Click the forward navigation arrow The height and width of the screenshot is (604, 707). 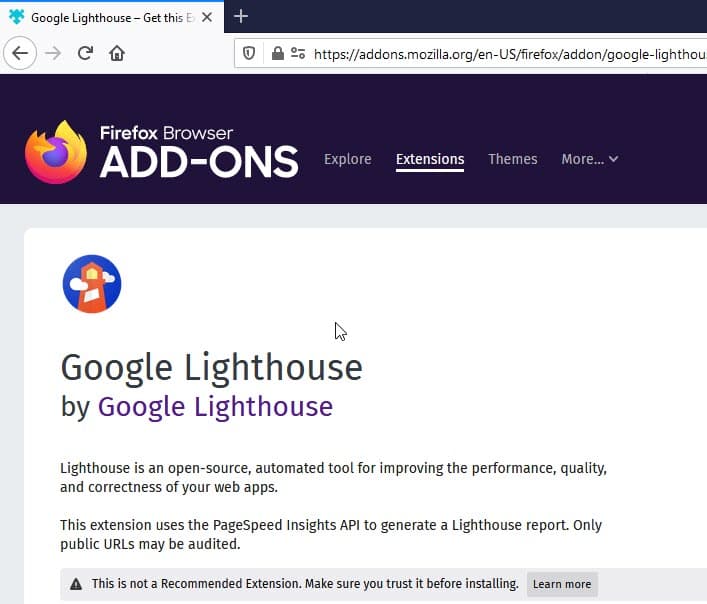[53, 54]
